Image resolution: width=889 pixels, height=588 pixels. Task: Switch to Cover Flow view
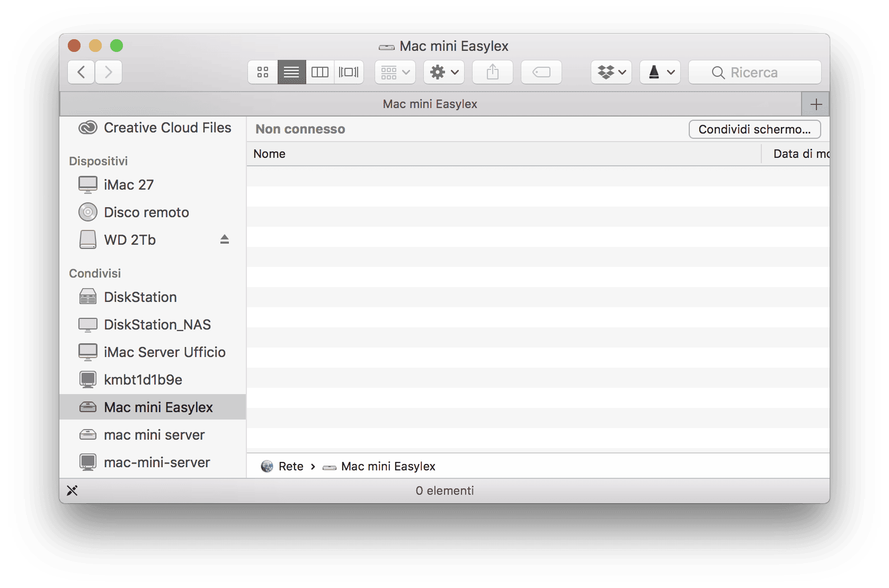point(349,72)
